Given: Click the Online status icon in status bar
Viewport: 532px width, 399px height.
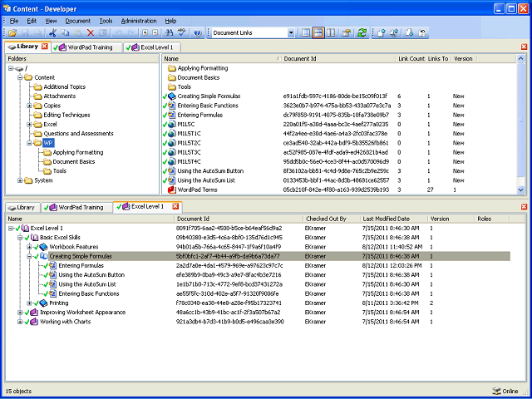Looking at the screenshot, I should pyautogui.click(x=496, y=392).
